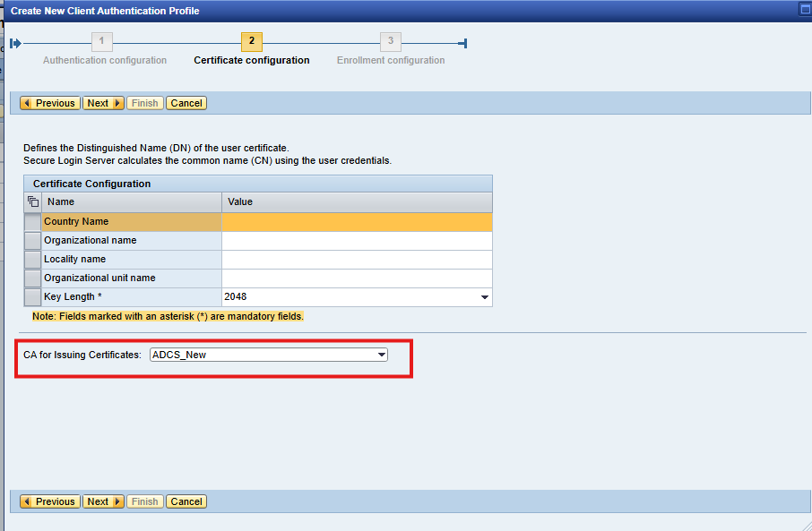Click the roadmap start arrow icon
The image size is (812, 531).
15,43
